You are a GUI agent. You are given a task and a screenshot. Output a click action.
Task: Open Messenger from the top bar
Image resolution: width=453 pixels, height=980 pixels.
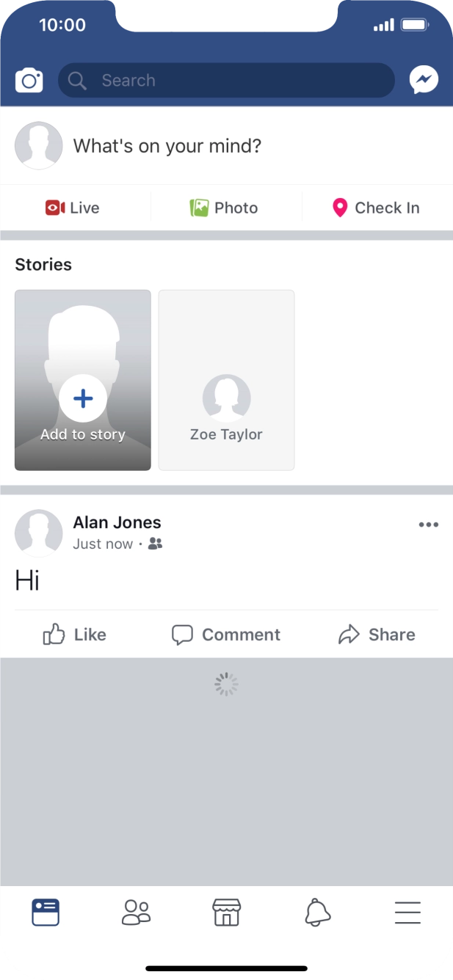(424, 80)
